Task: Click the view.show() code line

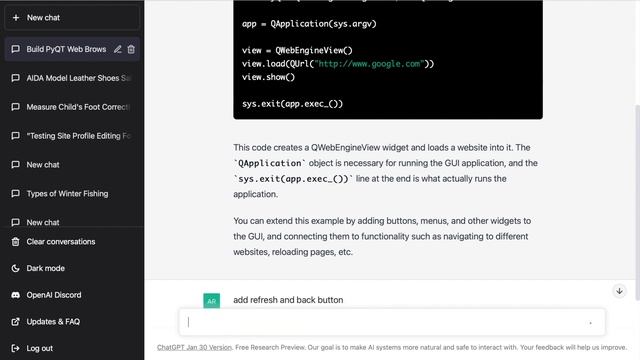Action: coord(268,77)
